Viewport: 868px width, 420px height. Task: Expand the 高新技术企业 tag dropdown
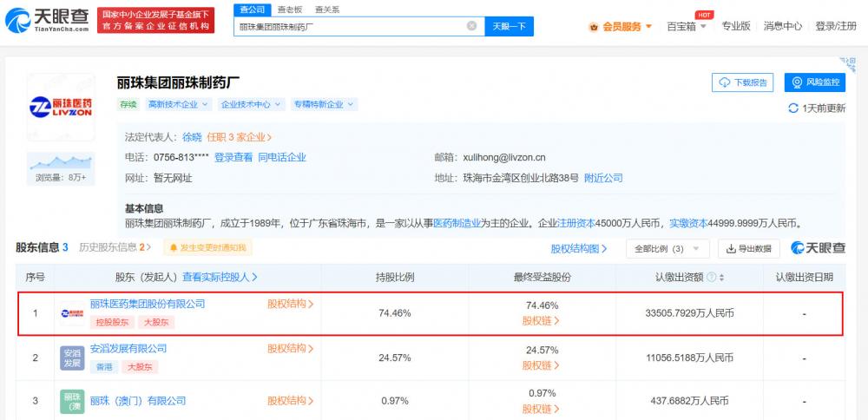point(178,104)
